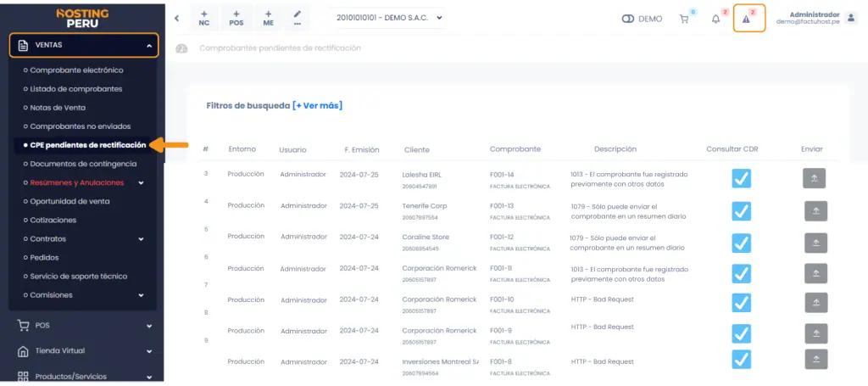Click client name Laiesha EIRL
This screenshot has height=386, width=868.
click(421, 175)
